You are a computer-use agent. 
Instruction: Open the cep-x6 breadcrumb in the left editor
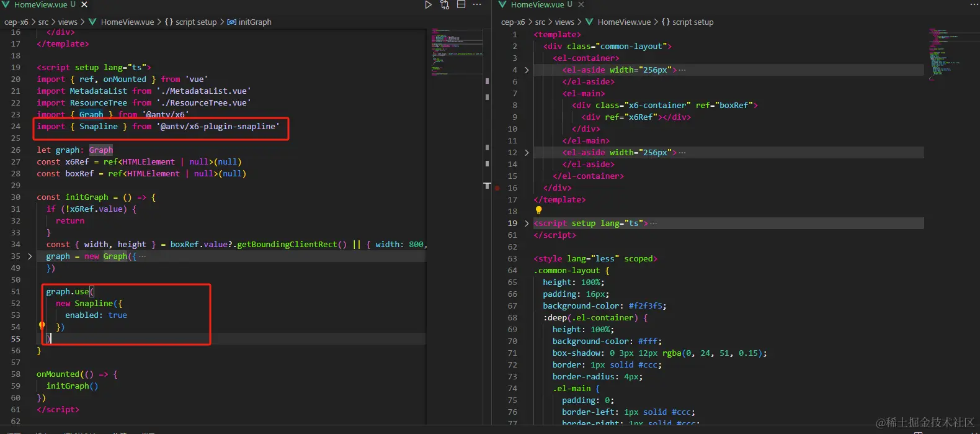point(16,22)
